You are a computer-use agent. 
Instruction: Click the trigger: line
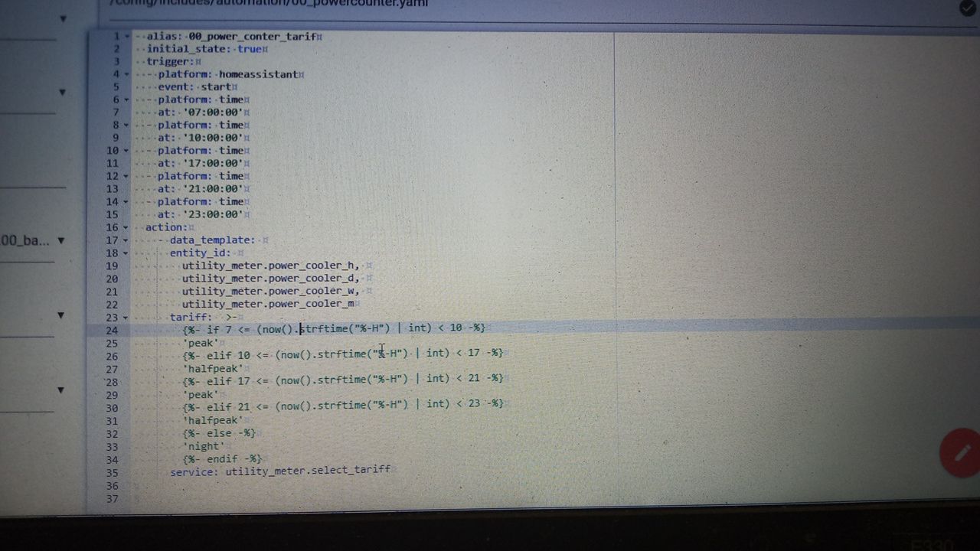pos(170,61)
